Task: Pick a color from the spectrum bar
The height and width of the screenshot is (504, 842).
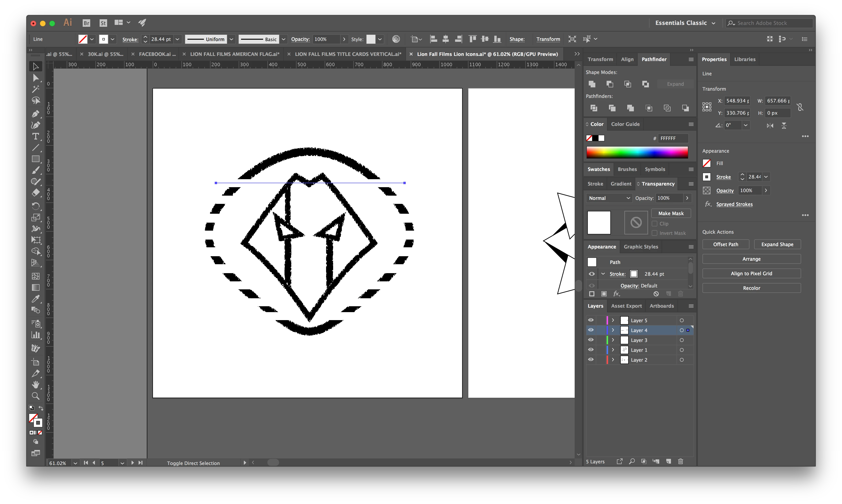Action: 637,152
